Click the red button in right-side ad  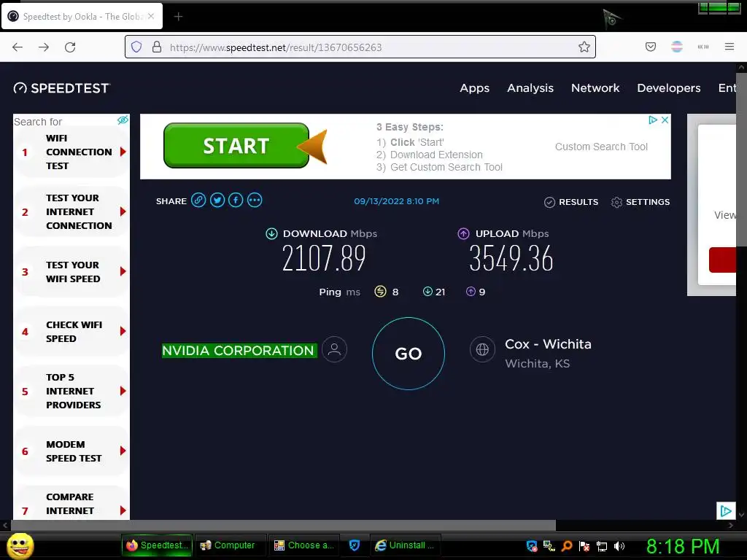[x=722, y=260]
